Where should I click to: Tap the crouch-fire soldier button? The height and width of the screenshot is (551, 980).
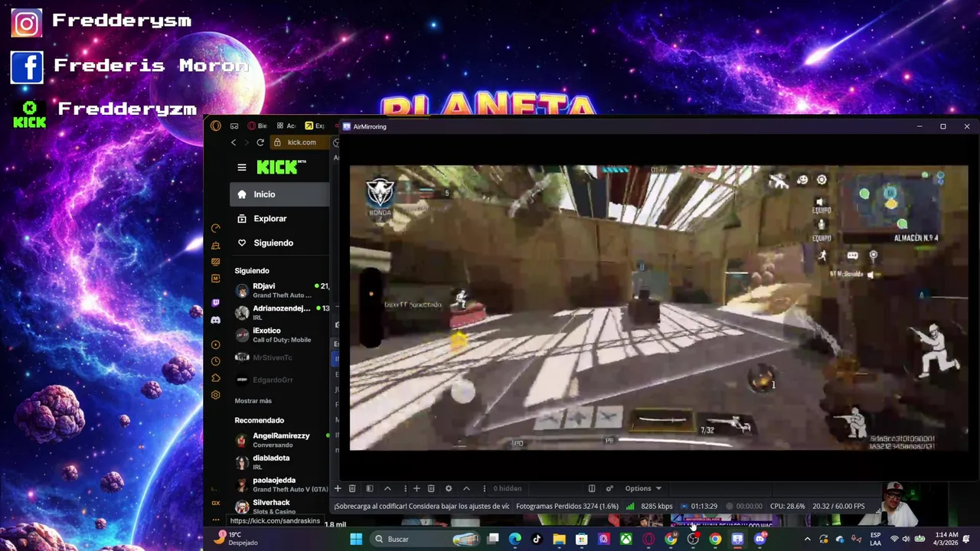(x=937, y=350)
